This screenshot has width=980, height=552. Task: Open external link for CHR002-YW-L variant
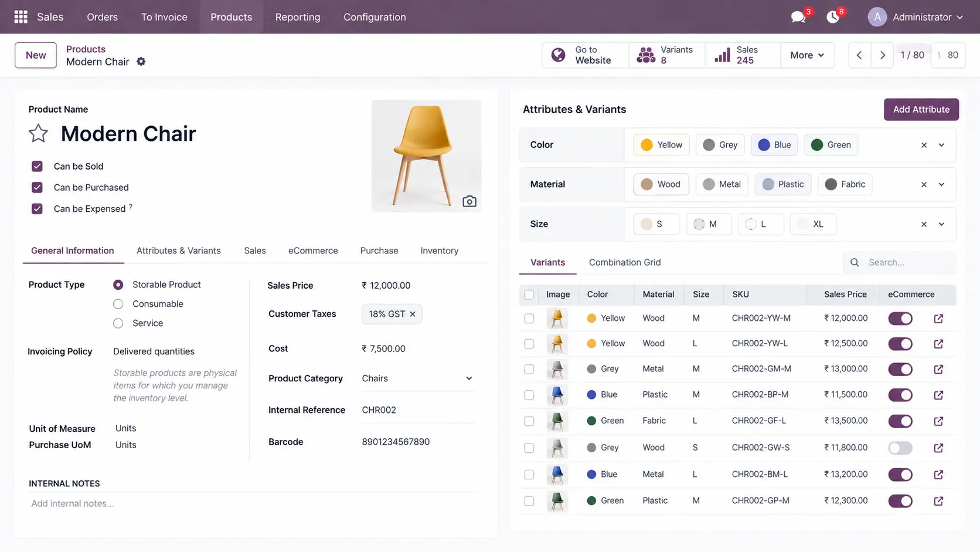tap(938, 344)
